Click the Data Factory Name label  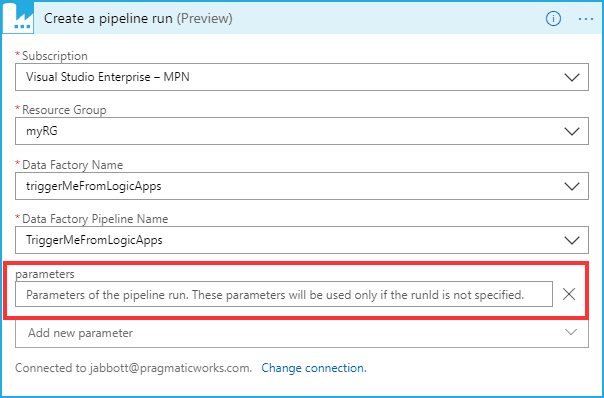(72, 165)
